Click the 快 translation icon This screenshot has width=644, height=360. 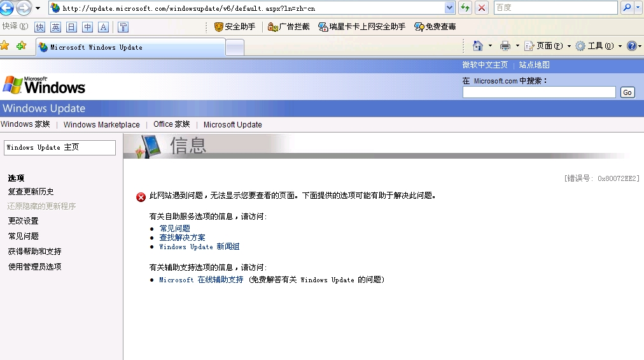click(x=40, y=27)
